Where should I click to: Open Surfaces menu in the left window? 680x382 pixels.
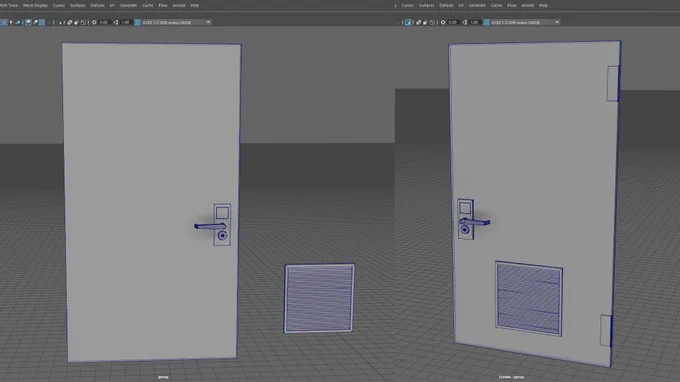78,5
